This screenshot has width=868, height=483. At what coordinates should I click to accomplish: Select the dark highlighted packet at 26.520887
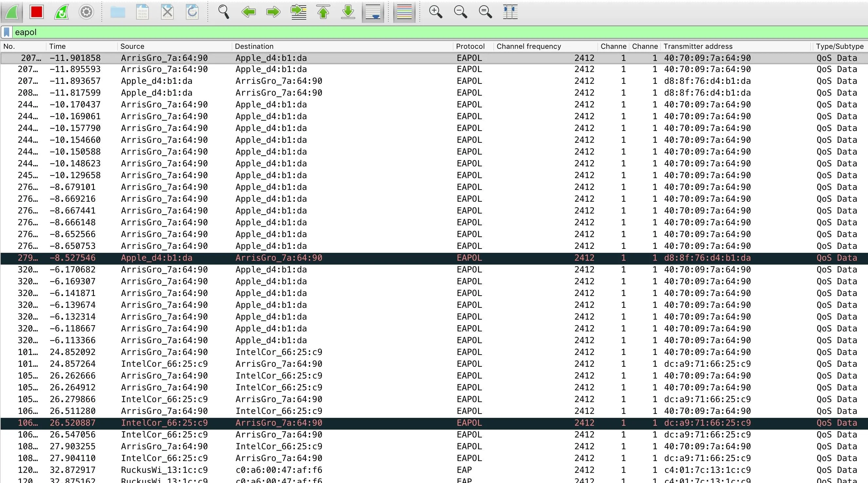click(x=434, y=423)
